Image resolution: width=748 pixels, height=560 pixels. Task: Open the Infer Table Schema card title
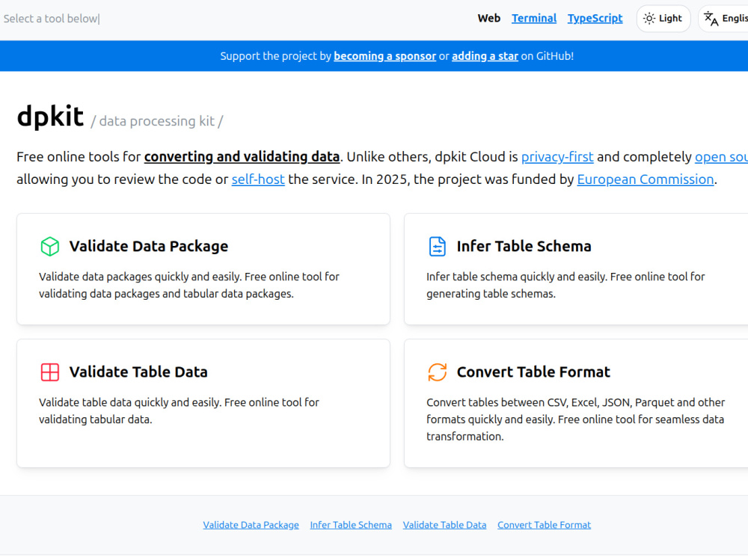pyautogui.click(x=524, y=246)
